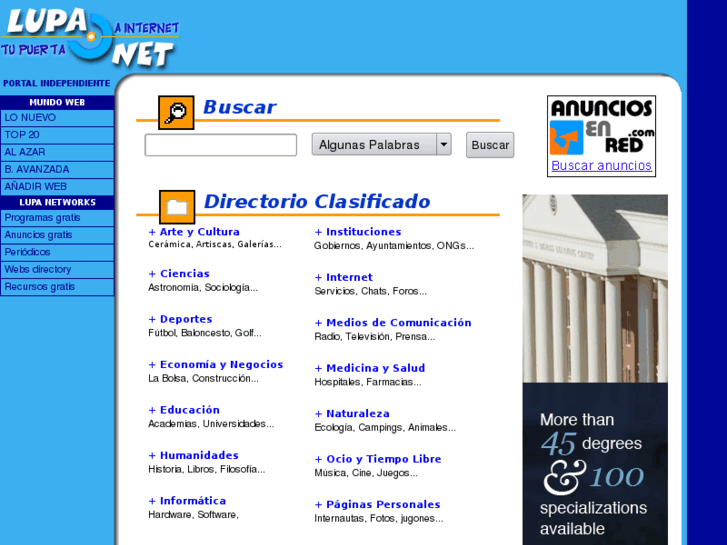Viewport: 727px width, 545px height.
Task: Click the 'Hardware, Software,' text
Action: coord(193,515)
